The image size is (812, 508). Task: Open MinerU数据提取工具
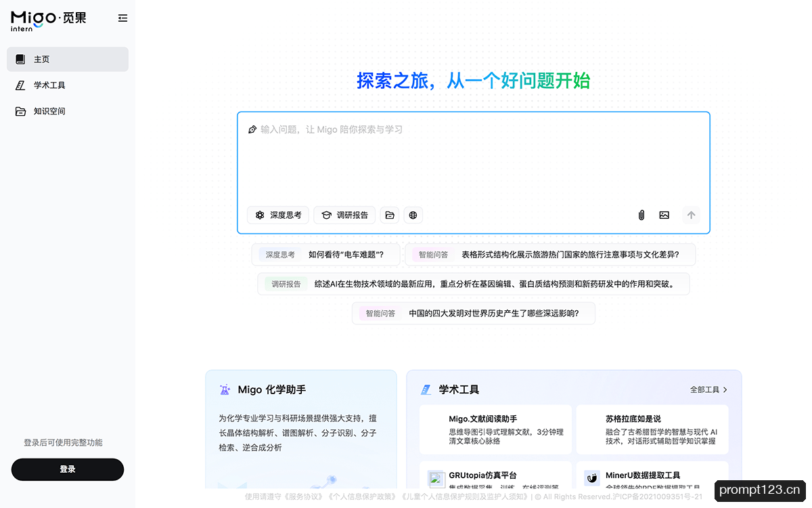pos(652,475)
